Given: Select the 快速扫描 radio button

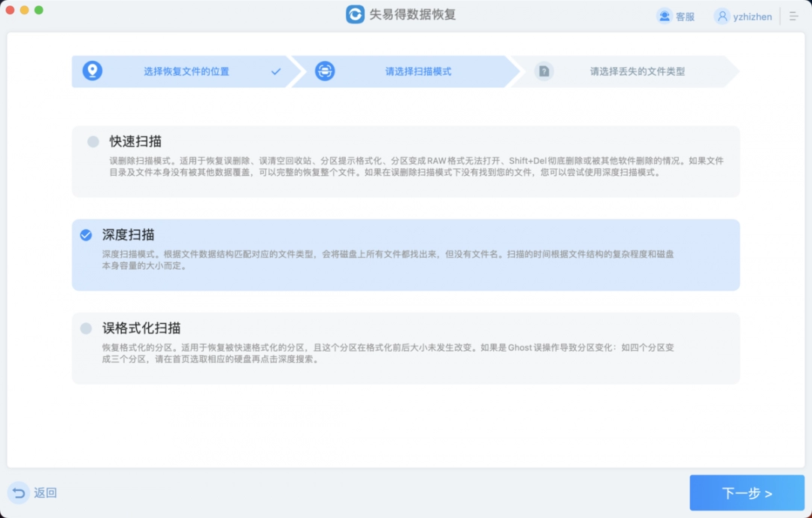Looking at the screenshot, I should coord(93,141).
